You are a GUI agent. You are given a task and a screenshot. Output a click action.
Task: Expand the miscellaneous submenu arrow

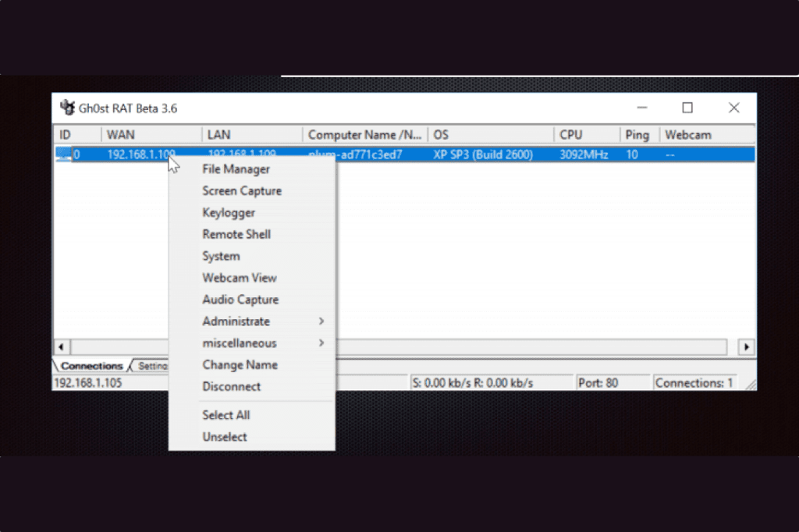pyautogui.click(x=321, y=343)
